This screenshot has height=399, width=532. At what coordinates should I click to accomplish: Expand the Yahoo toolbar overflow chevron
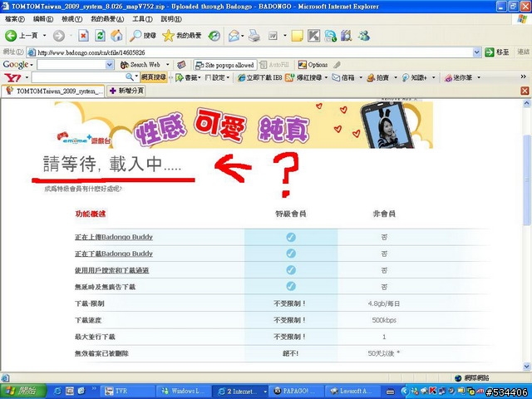pos(523,77)
